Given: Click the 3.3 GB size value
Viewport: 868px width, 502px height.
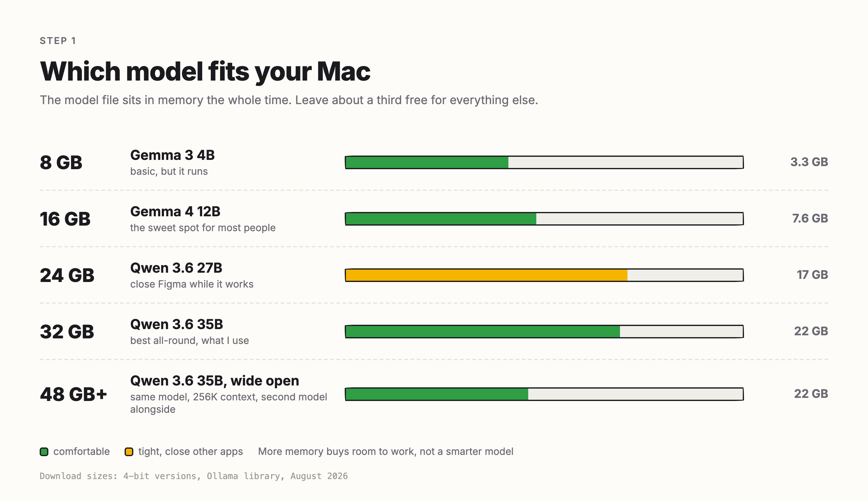Looking at the screenshot, I should point(809,162).
